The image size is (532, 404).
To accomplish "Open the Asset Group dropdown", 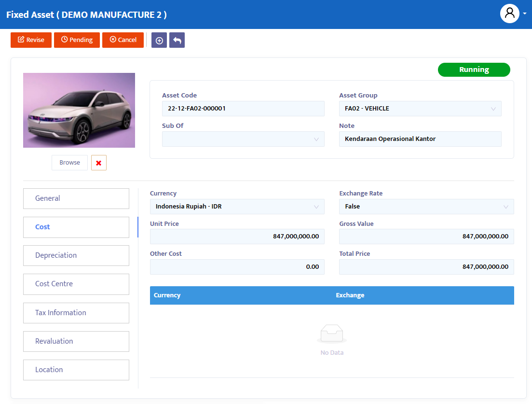I will (x=420, y=109).
